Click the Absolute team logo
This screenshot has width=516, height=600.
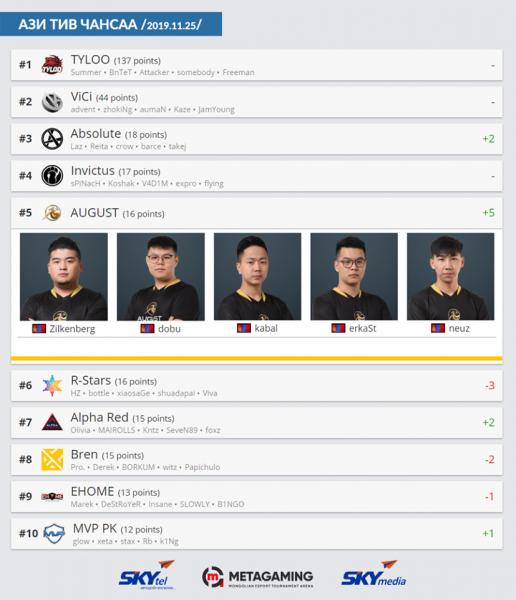click(52, 139)
